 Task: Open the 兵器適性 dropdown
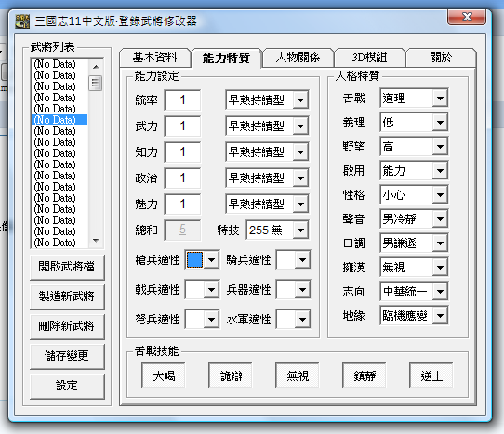point(294,290)
